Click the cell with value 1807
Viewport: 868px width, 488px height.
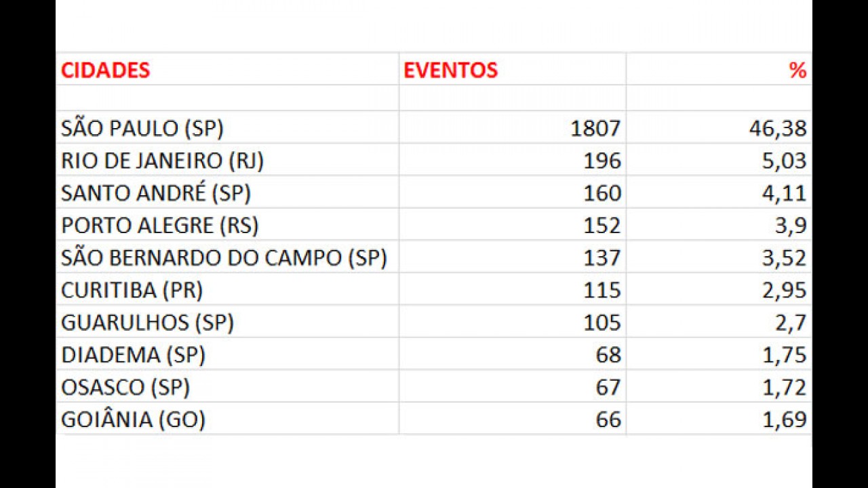[x=513, y=127]
